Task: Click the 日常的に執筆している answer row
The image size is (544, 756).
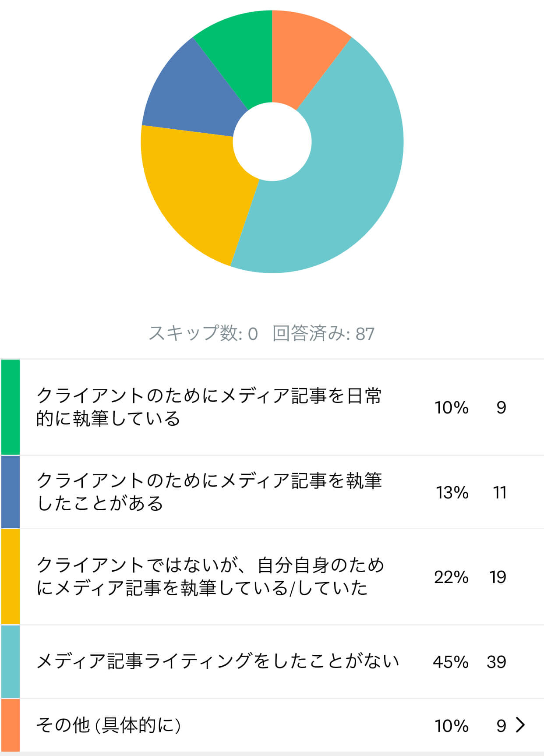Action: 272,407
